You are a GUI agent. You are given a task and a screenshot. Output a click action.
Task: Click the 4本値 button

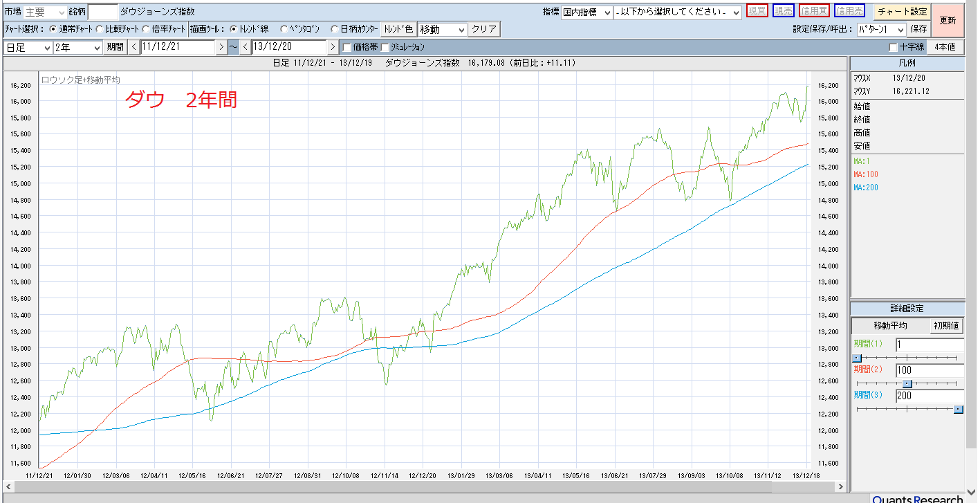click(x=945, y=47)
